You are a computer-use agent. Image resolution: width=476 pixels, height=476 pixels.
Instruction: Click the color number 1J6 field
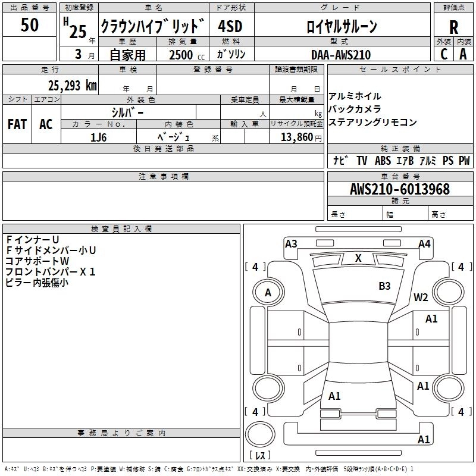pyautogui.click(x=99, y=136)
